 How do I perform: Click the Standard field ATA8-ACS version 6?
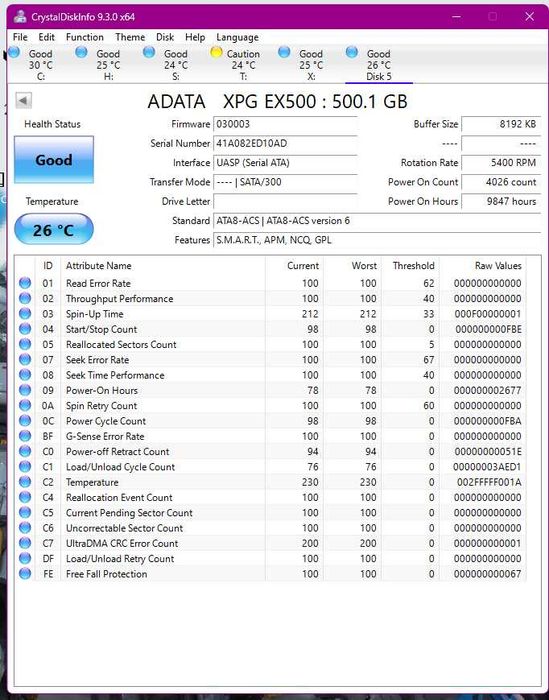[377, 221]
